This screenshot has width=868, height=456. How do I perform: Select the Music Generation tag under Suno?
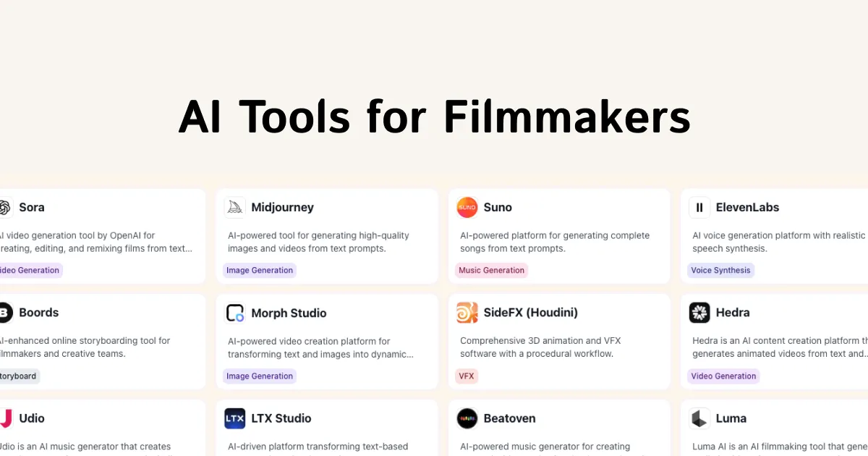click(x=492, y=270)
